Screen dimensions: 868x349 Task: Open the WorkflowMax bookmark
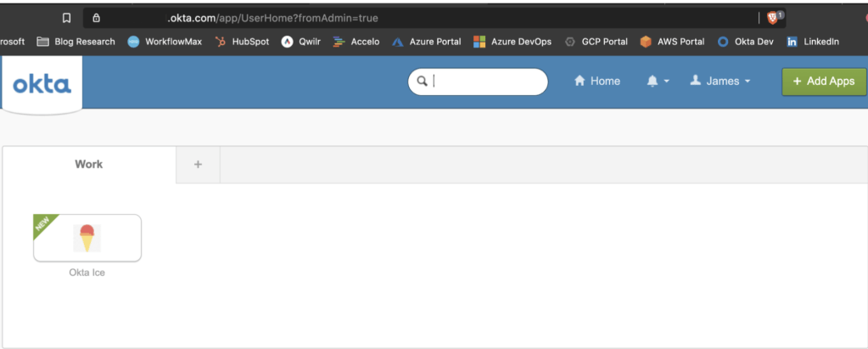(x=165, y=42)
